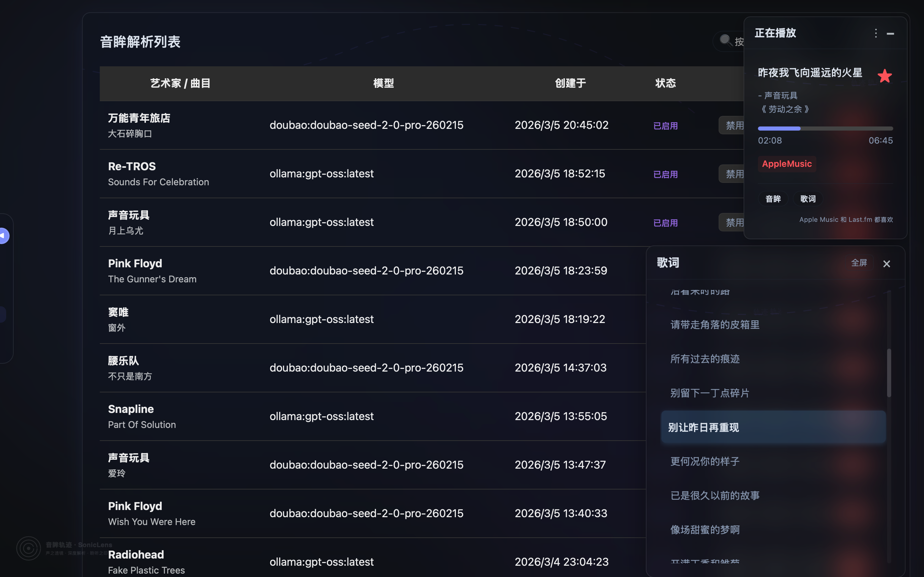This screenshot has width=924, height=577.
Task: Click the SonicLens logo icon
Action: [x=28, y=548]
